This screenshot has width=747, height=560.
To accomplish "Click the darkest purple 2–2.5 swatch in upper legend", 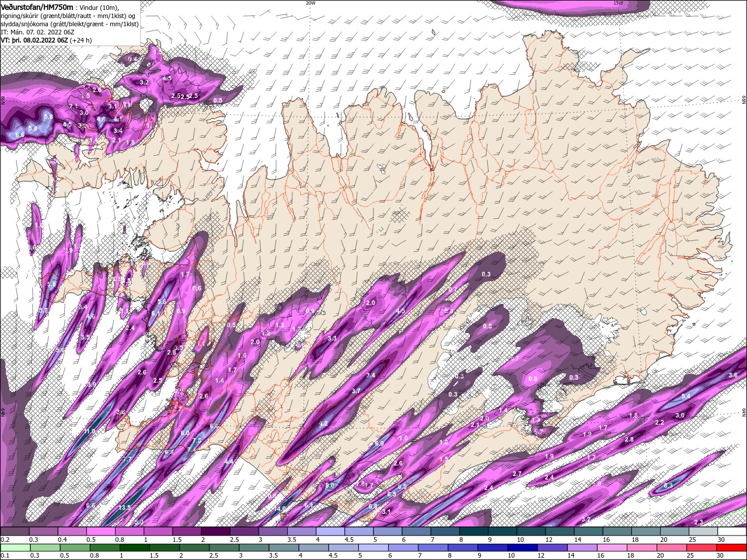I will point(215,531).
